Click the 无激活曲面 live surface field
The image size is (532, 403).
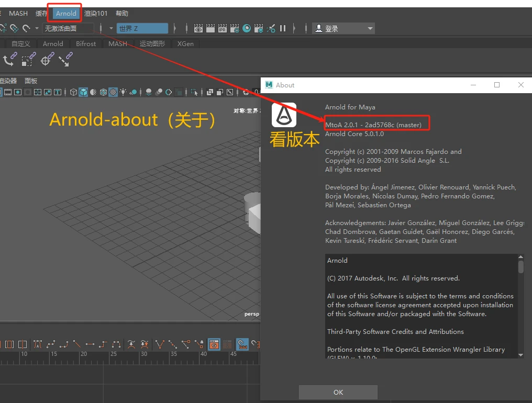68,28
